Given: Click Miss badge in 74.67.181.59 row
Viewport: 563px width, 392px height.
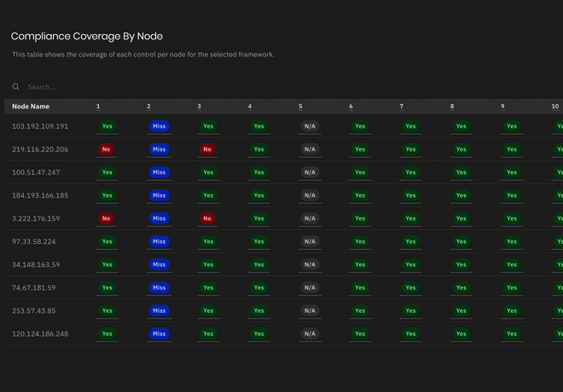Looking at the screenshot, I should pos(159,288).
